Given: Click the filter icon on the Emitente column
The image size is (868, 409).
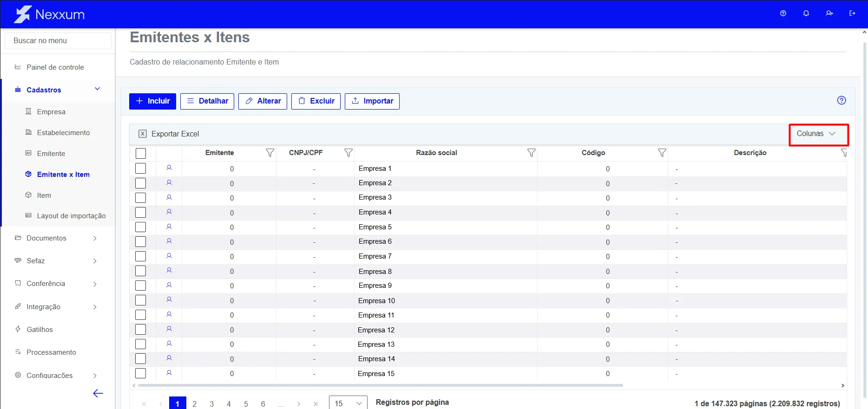Looking at the screenshot, I should pyautogui.click(x=270, y=153).
